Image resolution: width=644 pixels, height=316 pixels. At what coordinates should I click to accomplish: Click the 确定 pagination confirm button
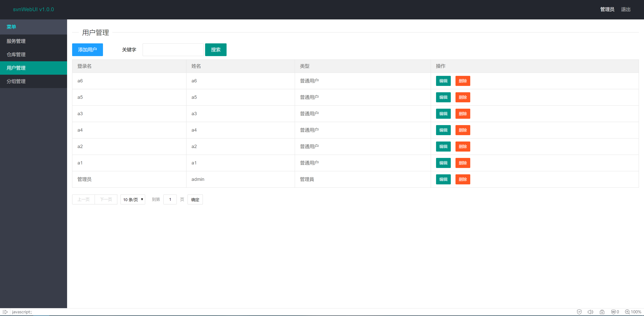click(195, 199)
